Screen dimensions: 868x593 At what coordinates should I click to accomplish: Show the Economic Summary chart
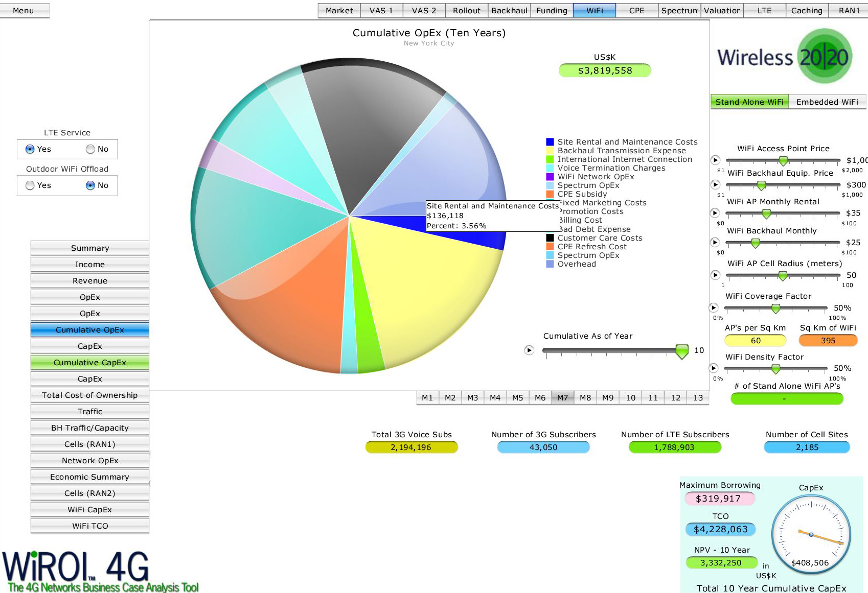(90, 477)
